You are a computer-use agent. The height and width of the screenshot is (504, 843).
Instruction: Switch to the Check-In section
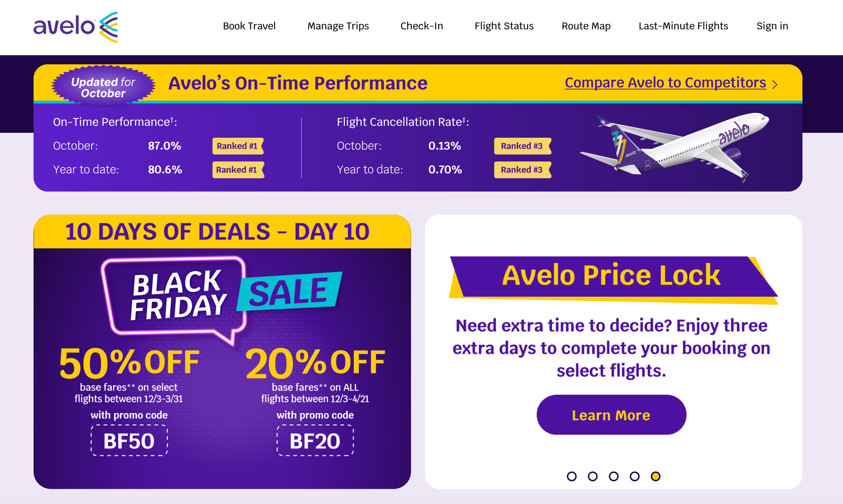421,26
